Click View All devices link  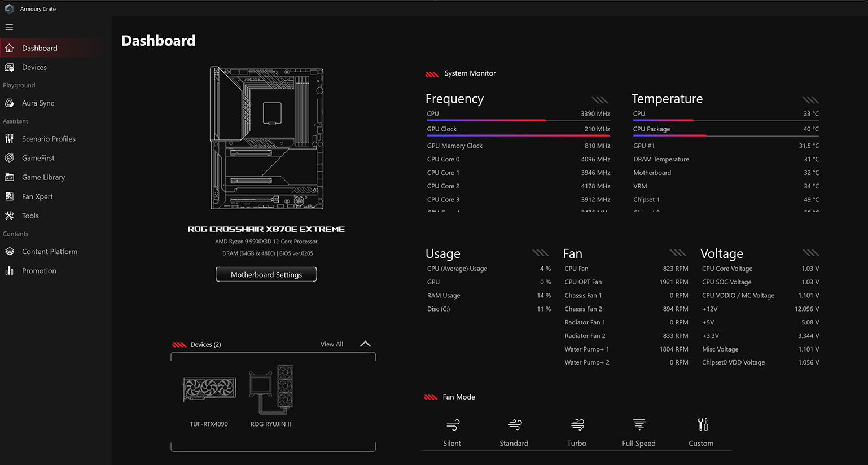pyautogui.click(x=331, y=344)
